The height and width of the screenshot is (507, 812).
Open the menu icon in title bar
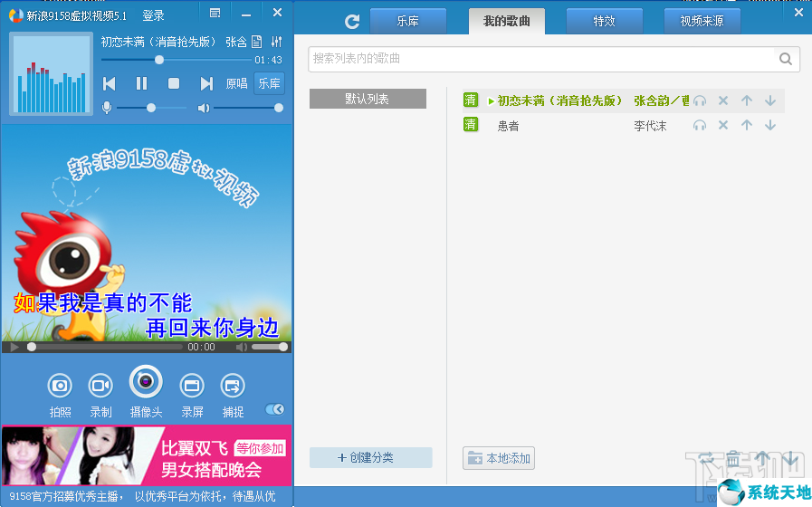[x=215, y=13]
